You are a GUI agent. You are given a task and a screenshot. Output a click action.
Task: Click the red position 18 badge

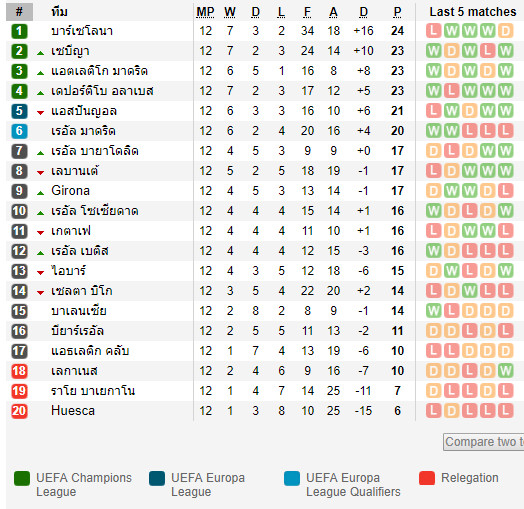click(x=19, y=371)
